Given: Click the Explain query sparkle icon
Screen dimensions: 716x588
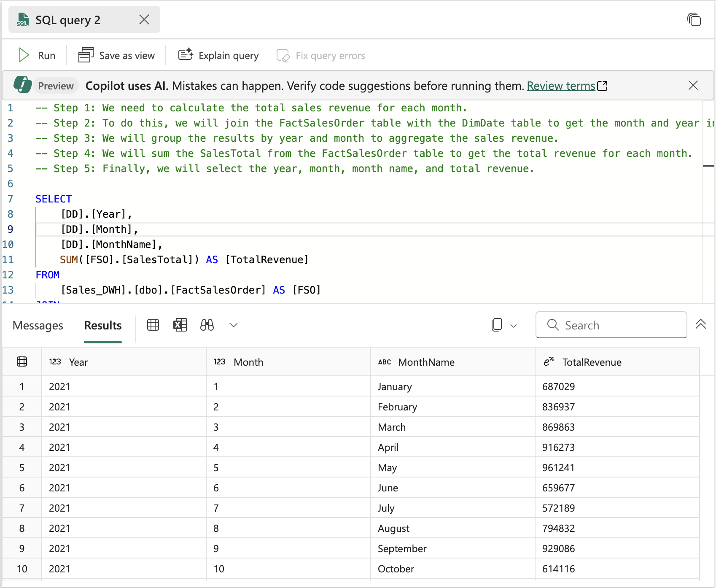Looking at the screenshot, I should tap(186, 54).
